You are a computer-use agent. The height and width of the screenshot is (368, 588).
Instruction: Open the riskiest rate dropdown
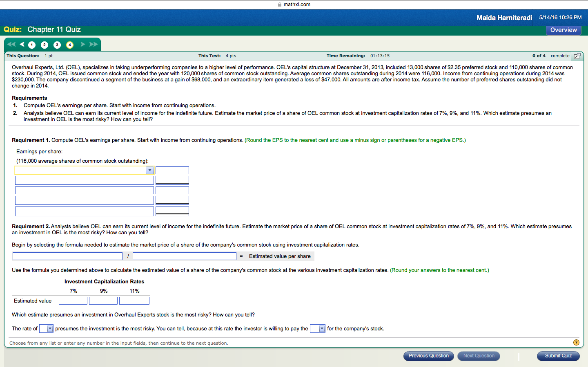pos(46,328)
